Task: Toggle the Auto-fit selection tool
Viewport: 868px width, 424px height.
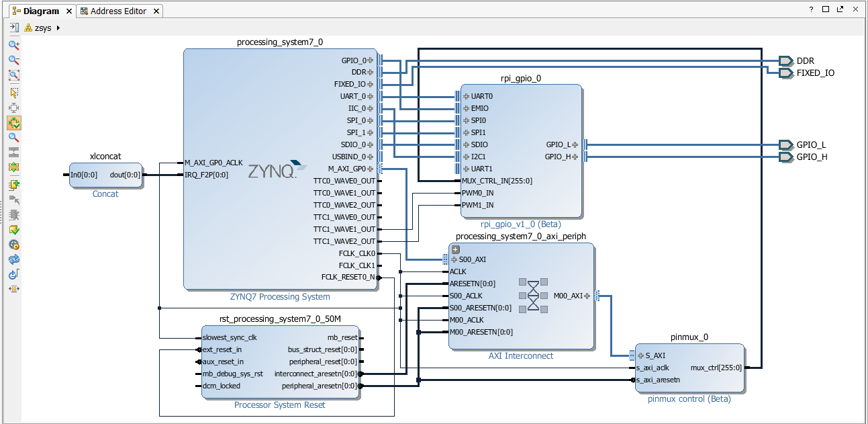Action: (x=13, y=123)
